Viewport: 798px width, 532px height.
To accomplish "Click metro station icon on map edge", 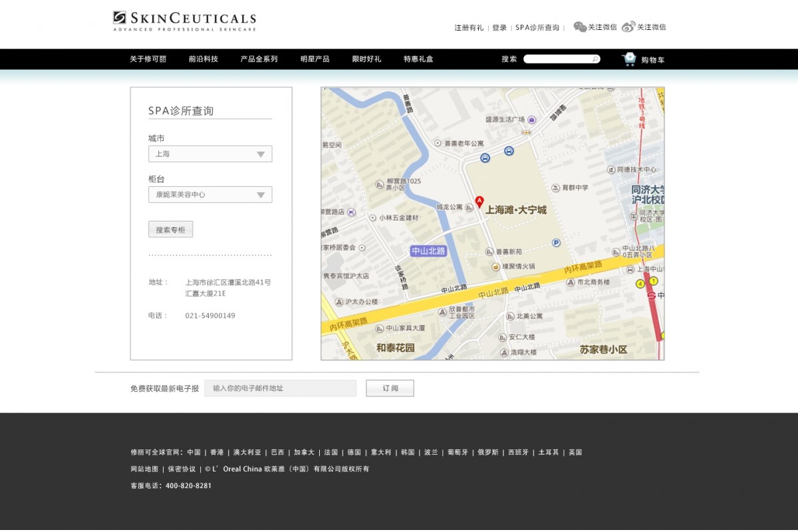I will pos(652,295).
